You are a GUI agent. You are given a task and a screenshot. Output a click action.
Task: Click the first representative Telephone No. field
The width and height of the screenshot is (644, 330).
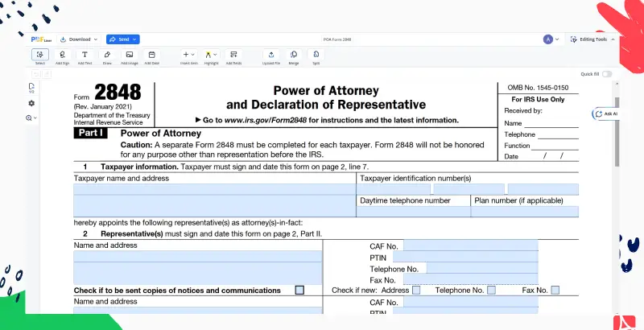(482, 268)
